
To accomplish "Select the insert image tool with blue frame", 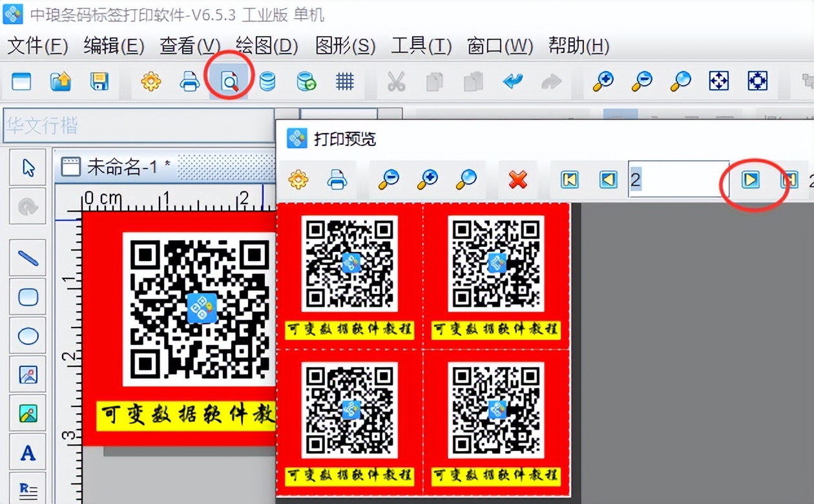I will point(28,374).
